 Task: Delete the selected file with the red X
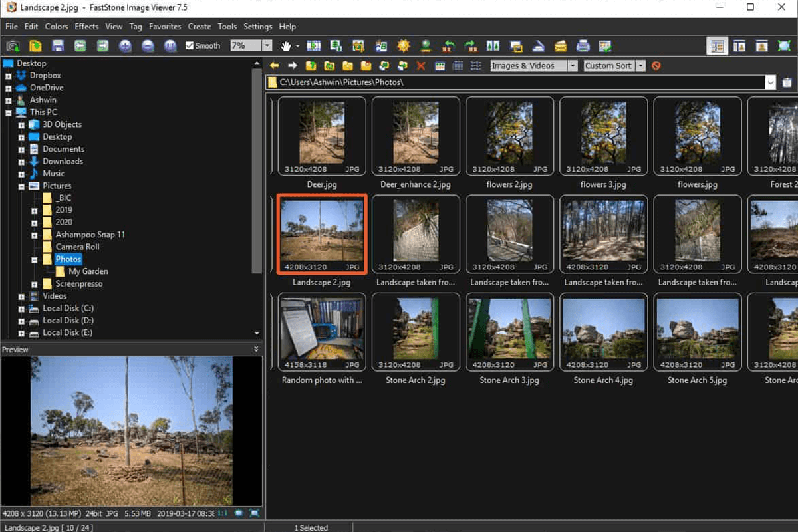click(419, 66)
